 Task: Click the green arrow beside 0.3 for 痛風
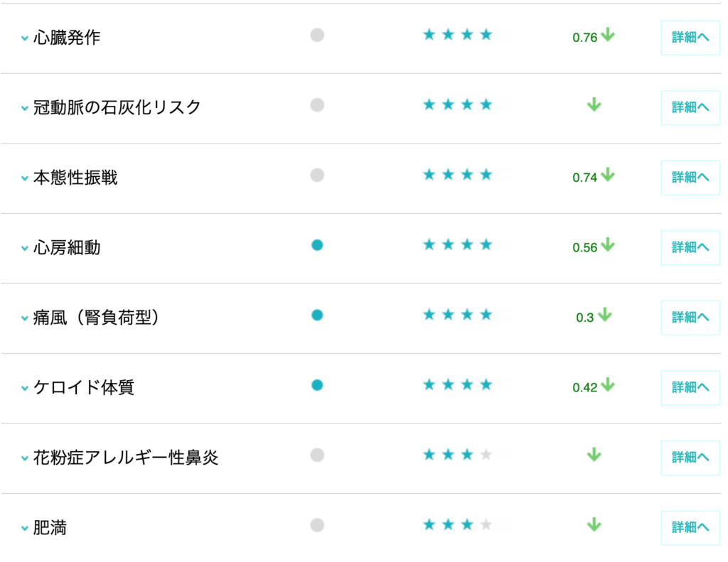click(605, 315)
